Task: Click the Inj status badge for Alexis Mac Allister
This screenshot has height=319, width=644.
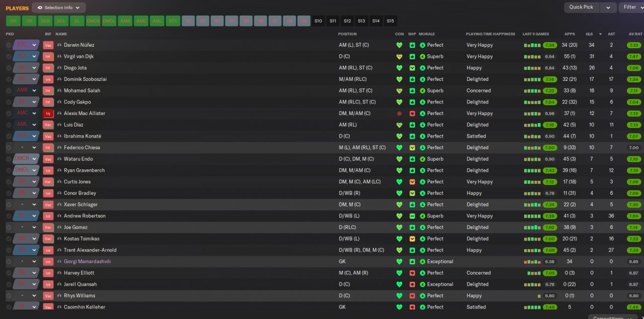Action: click(48, 114)
